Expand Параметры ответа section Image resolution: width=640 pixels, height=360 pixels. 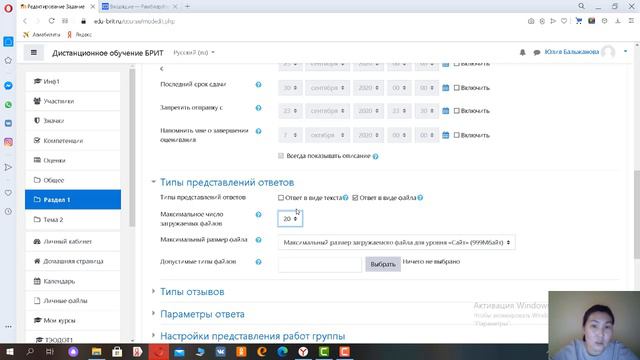pos(202,314)
